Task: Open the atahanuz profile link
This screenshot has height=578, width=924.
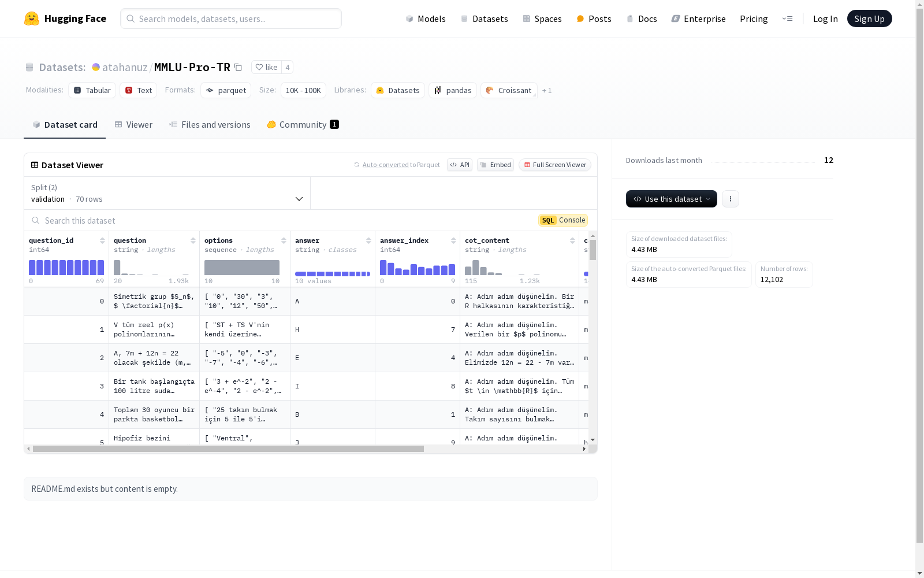Action: (x=125, y=67)
